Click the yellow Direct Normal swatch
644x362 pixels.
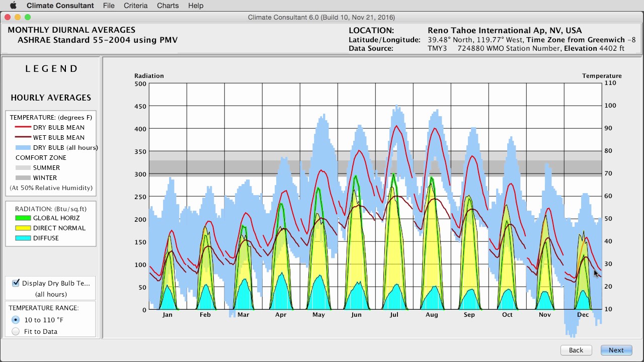click(23, 228)
